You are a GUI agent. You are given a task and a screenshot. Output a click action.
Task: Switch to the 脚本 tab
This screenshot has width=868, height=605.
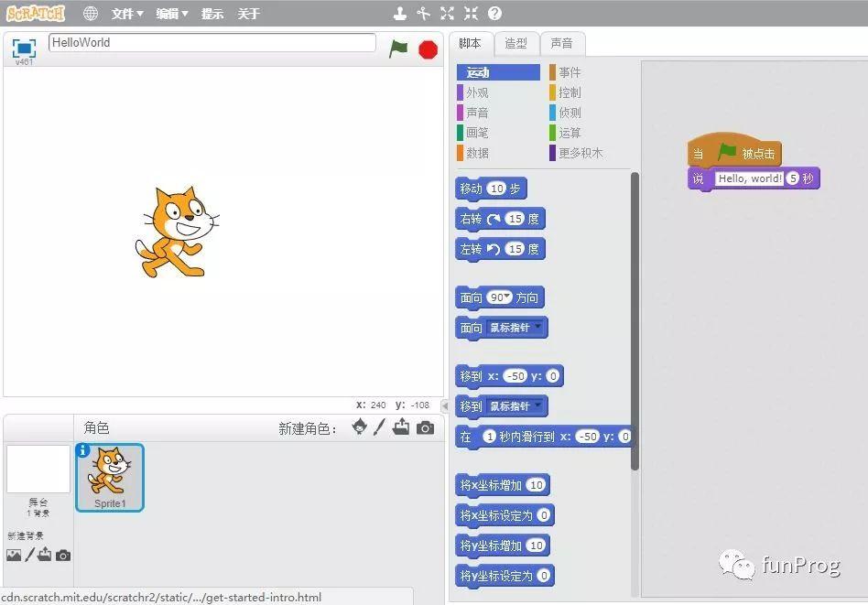pyautogui.click(x=470, y=43)
